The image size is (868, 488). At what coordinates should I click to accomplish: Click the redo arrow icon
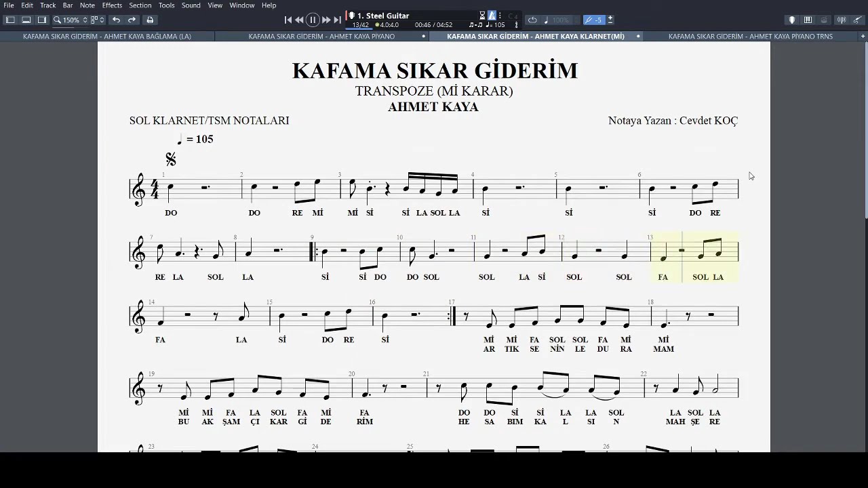[132, 20]
